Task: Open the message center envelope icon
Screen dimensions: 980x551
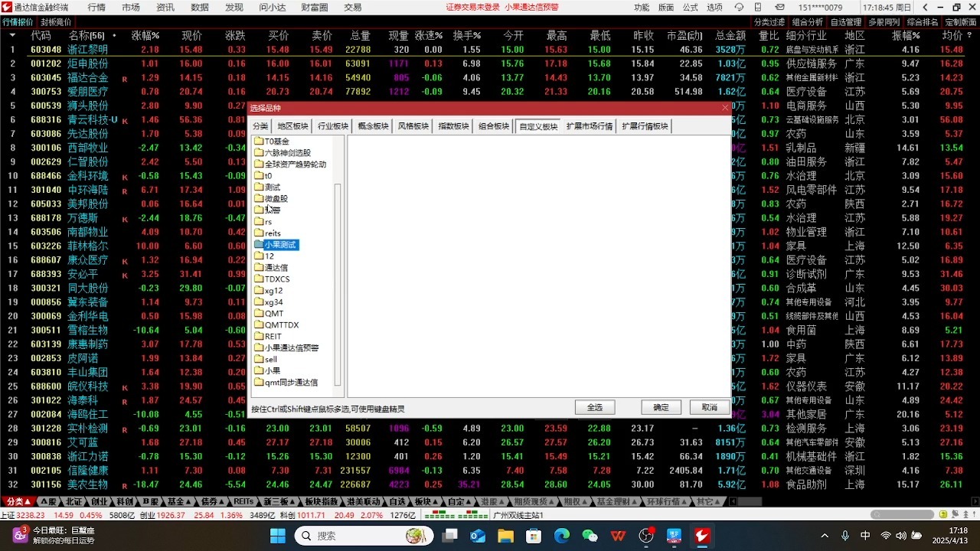Action: click(x=780, y=7)
